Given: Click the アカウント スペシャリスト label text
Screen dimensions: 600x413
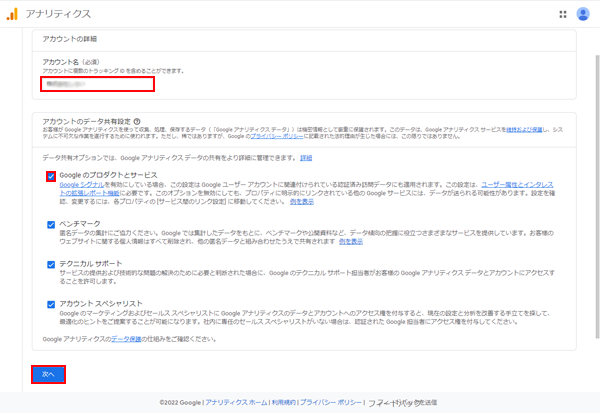Looking at the screenshot, I should 101,304.
